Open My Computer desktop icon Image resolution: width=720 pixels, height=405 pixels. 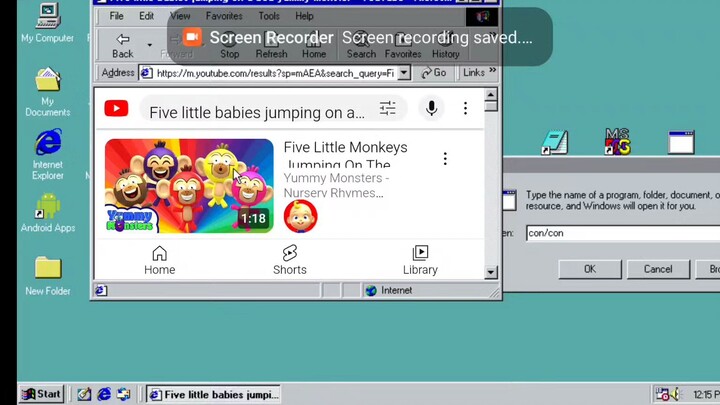tap(48, 23)
